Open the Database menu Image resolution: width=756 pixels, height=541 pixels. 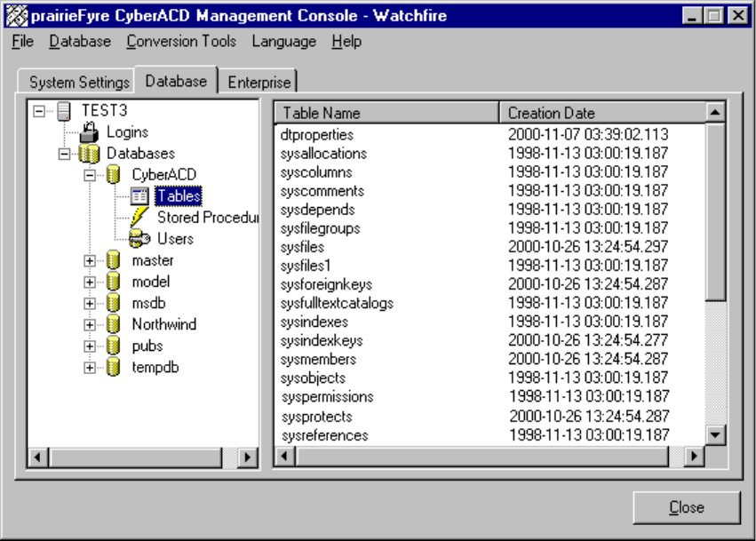point(80,42)
